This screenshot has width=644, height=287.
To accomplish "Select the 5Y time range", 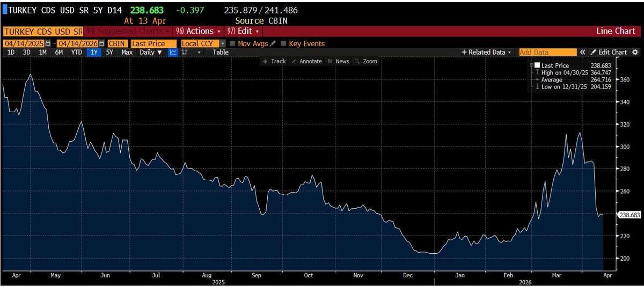I will pyautogui.click(x=109, y=52).
